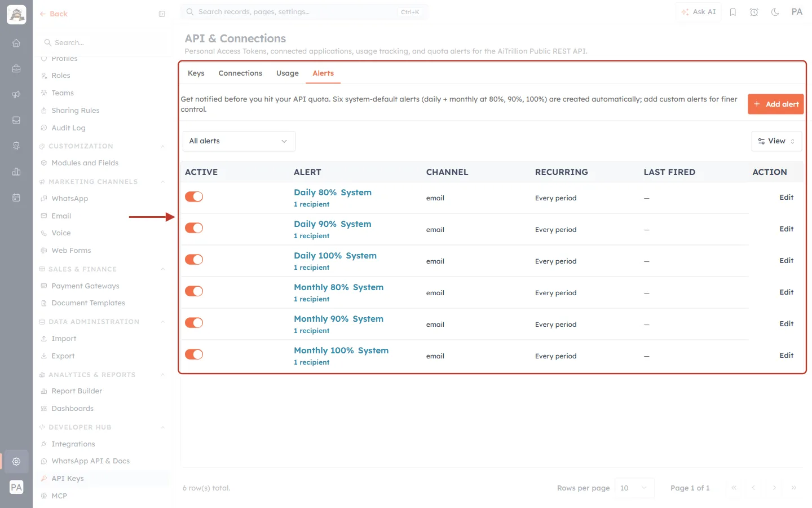Edit the Daily 80% System alert

(786, 198)
